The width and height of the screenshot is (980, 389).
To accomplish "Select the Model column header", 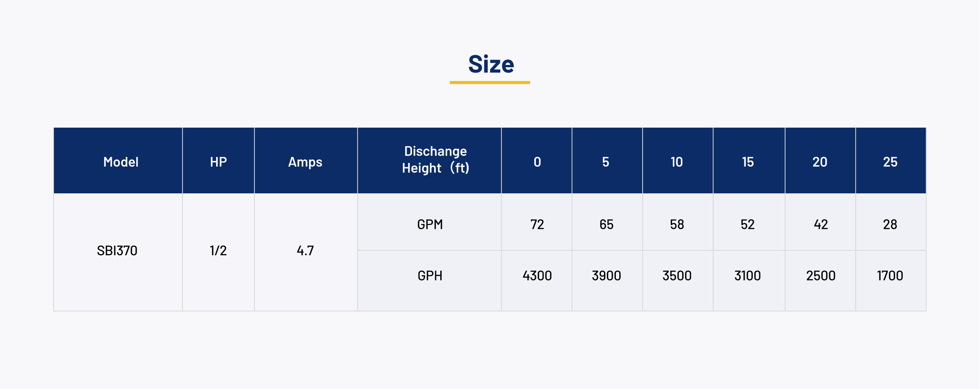I will [x=120, y=162].
